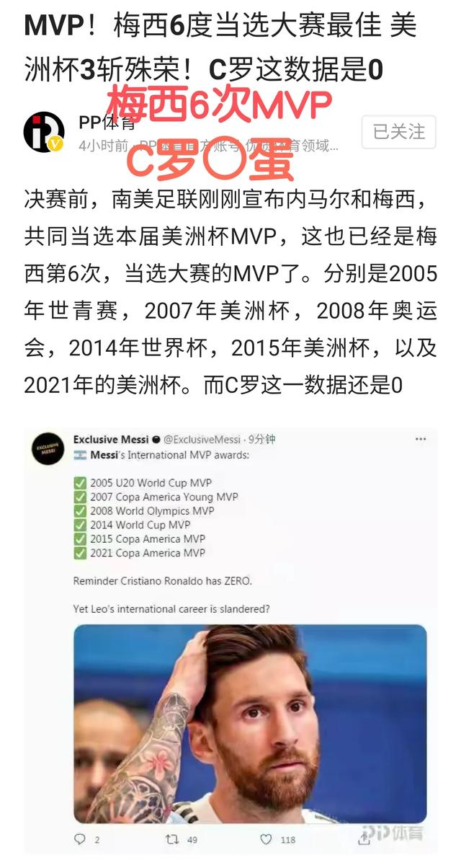The image size is (461, 868).
Task: Click the 4小时前 post timestamp line
Action: point(207,145)
